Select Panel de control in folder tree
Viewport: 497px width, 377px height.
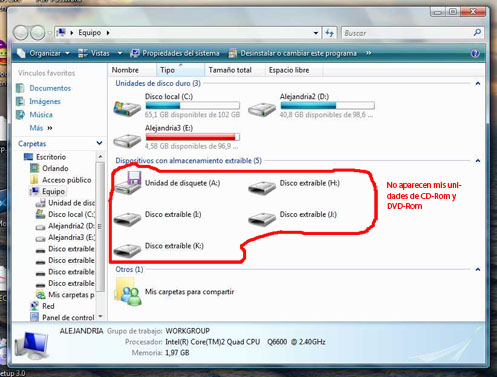68,317
